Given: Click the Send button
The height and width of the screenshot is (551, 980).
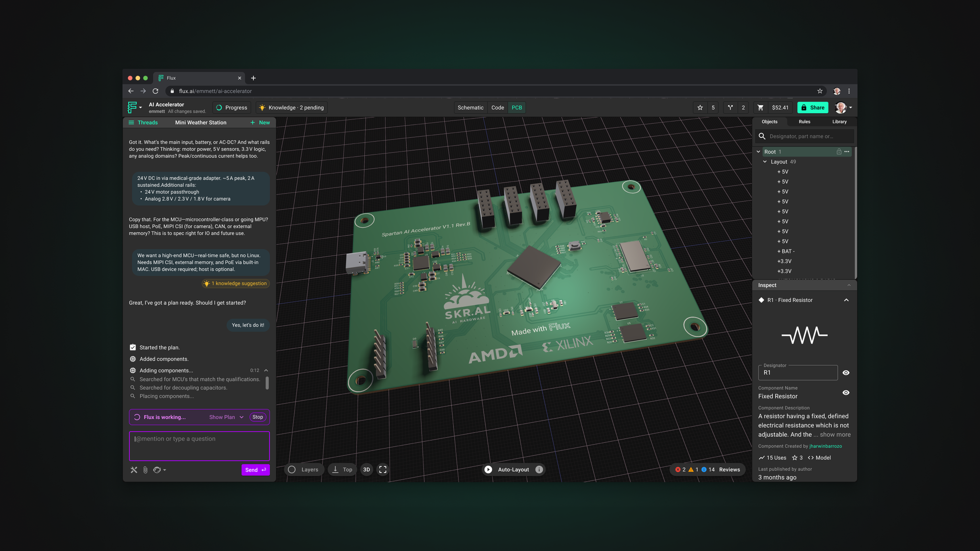Looking at the screenshot, I should pyautogui.click(x=256, y=470).
